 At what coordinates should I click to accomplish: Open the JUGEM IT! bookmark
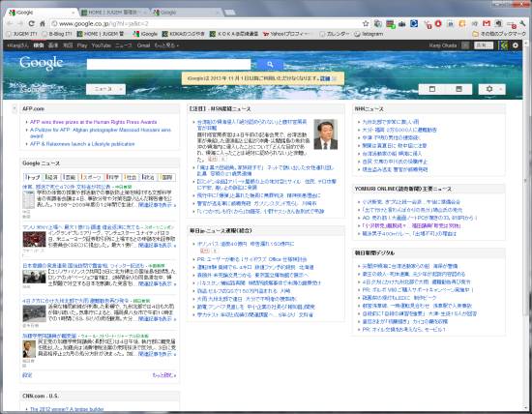(x=21, y=34)
